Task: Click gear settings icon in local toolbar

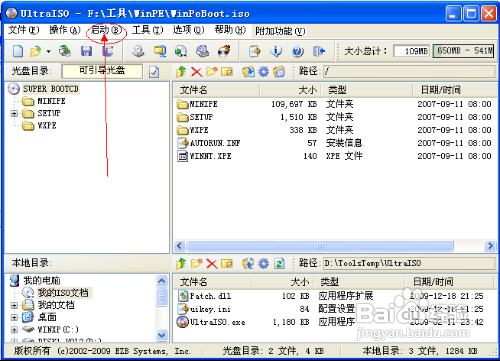Action: [x=264, y=264]
